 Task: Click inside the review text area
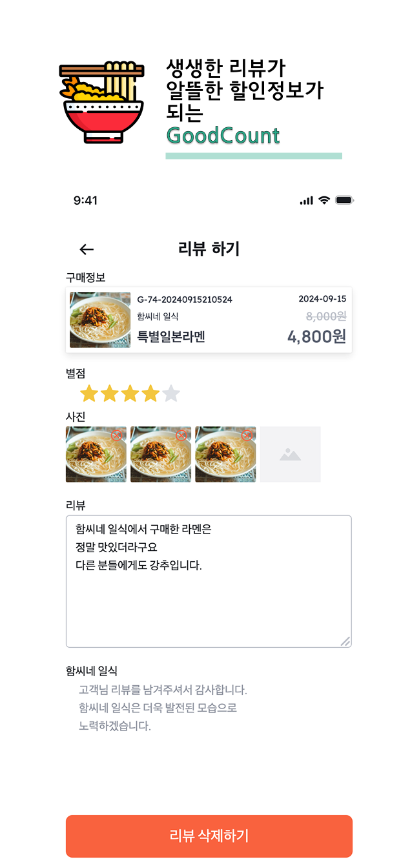coord(209,601)
